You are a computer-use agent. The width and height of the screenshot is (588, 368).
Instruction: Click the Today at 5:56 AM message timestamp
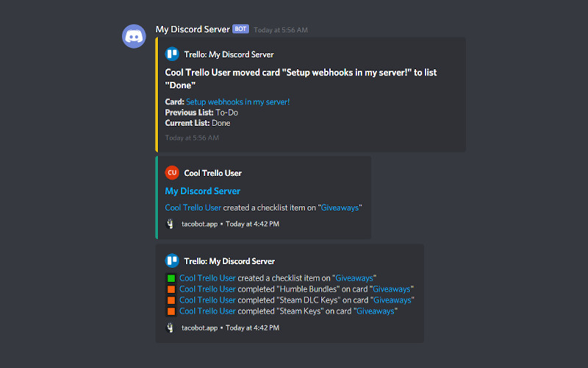click(x=281, y=30)
